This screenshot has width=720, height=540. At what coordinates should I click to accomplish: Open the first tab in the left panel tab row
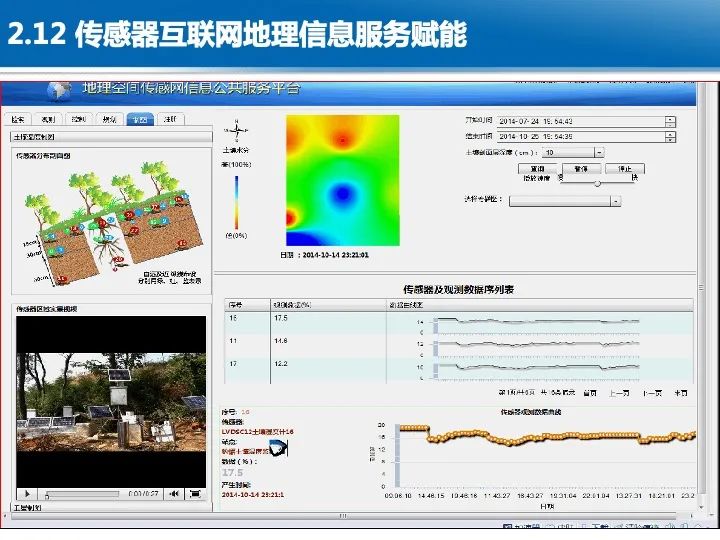tap(18, 119)
